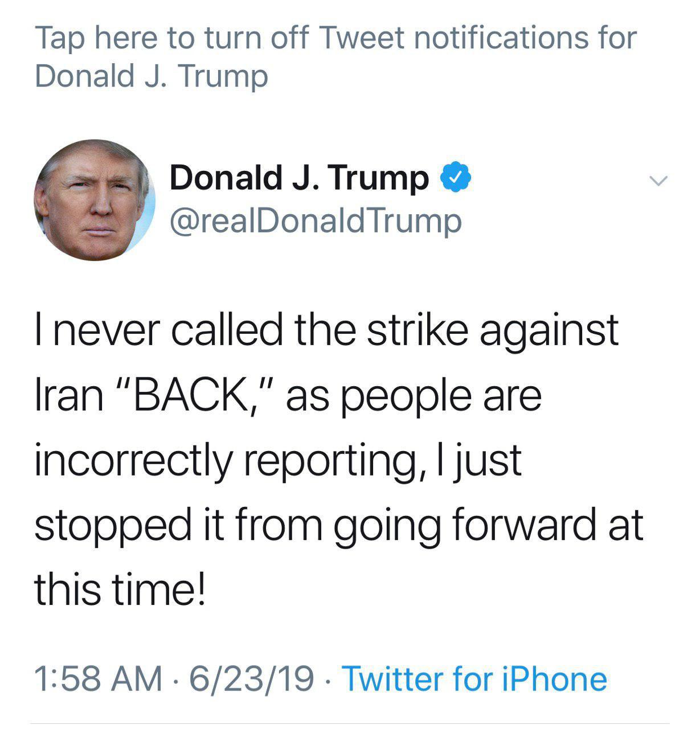The image size is (700, 729).
Task: Open the @realDonaldTrump handle
Action: click(316, 220)
